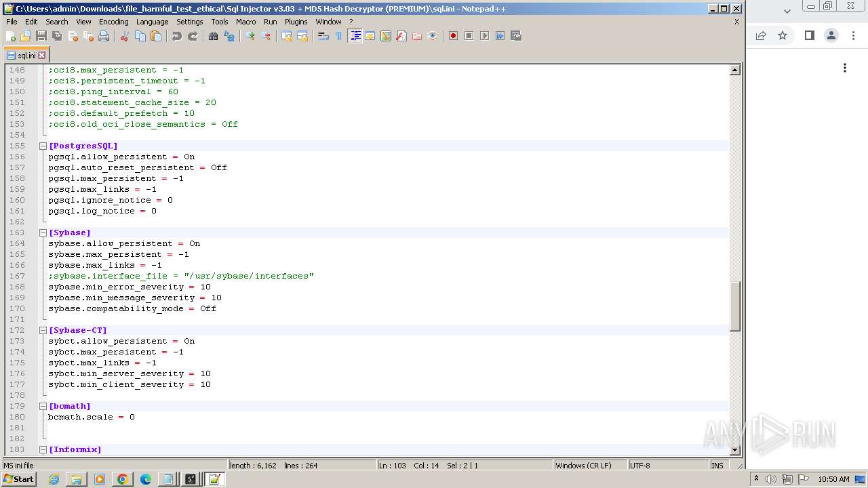The height and width of the screenshot is (488, 868).
Task: Open the user-defined language dialog icon
Action: click(370, 36)
